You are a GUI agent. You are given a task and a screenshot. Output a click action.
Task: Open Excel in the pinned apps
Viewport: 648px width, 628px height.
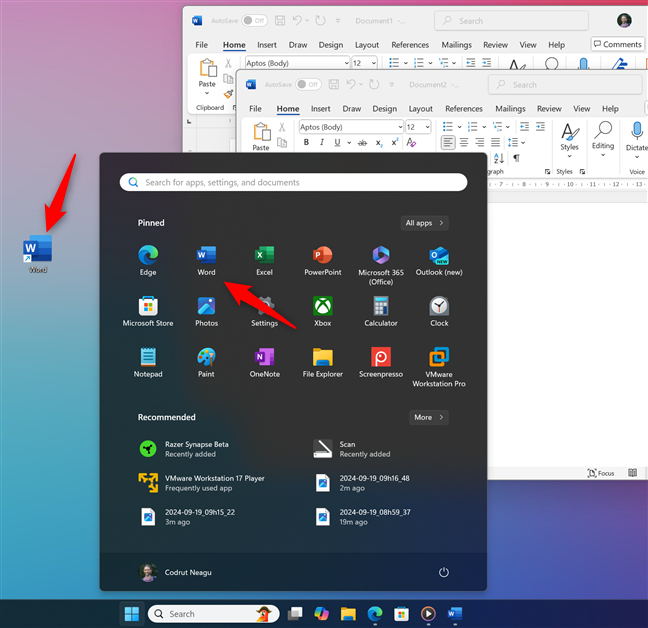point(264,260)
